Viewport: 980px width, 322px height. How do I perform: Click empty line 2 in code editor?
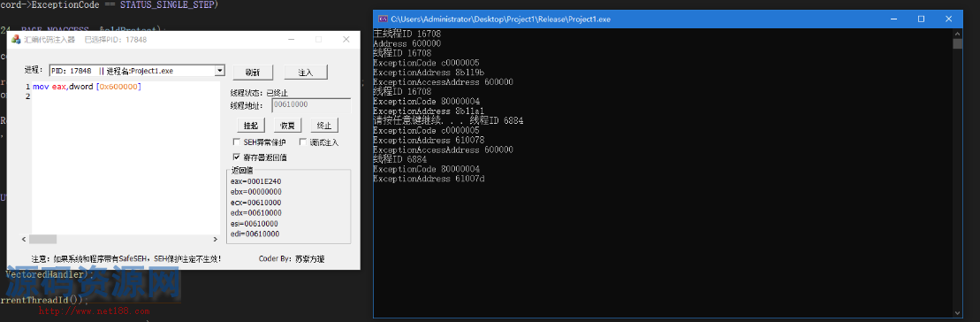point(125,96)
